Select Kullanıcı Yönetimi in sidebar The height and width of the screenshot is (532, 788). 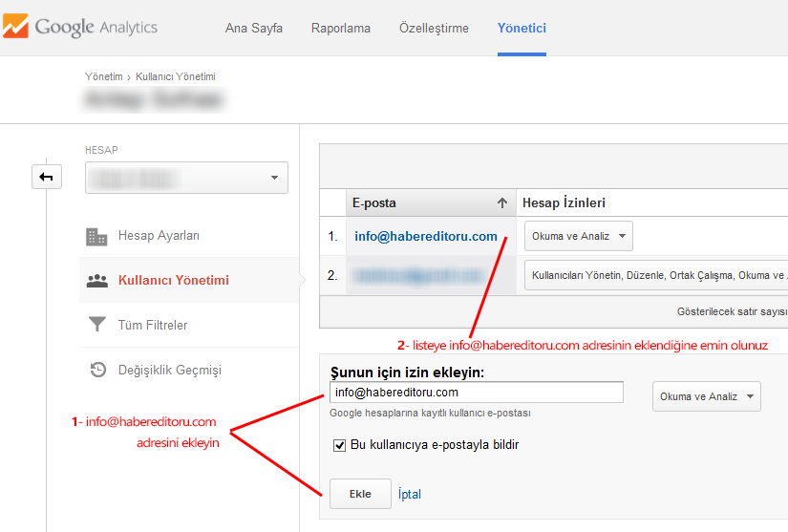pos(189,280)
